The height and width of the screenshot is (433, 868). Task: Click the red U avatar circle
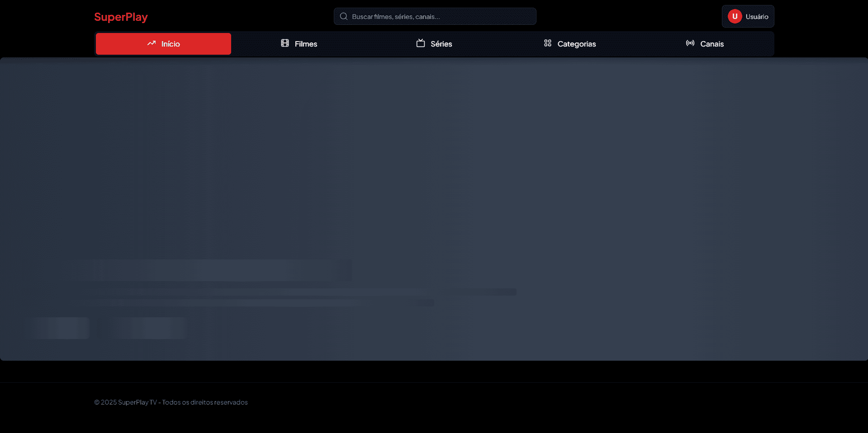click(735, 16)
